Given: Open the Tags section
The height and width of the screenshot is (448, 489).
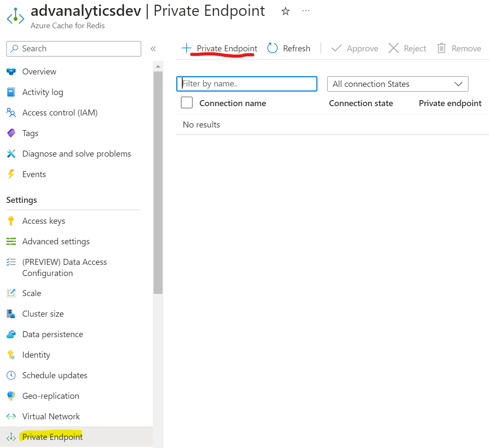Looking at the screenshot, I should click(x=30, y=133).
